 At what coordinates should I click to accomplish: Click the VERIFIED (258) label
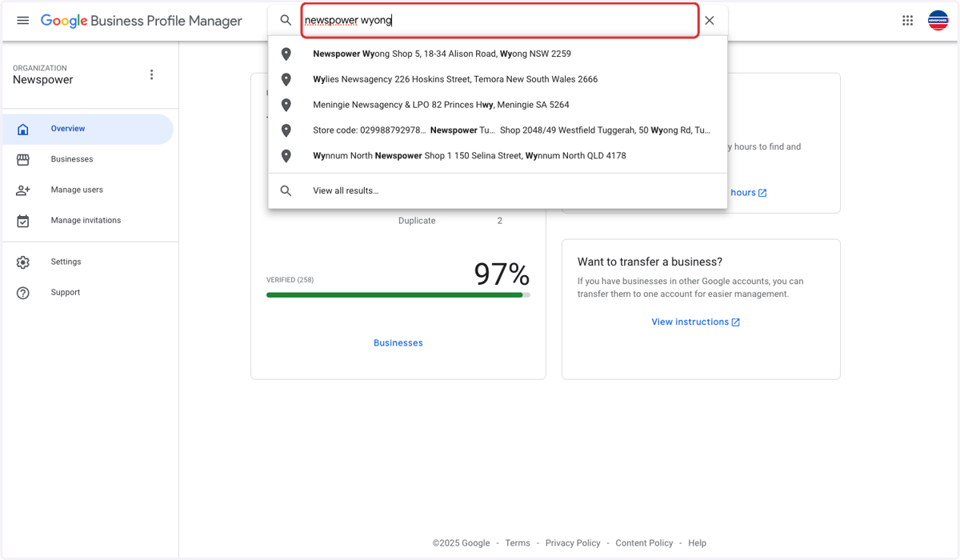click(x=290, y=280)
